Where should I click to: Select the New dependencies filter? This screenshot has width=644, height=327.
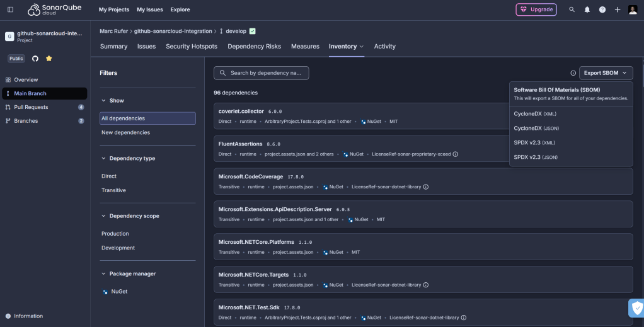(126, 132)
